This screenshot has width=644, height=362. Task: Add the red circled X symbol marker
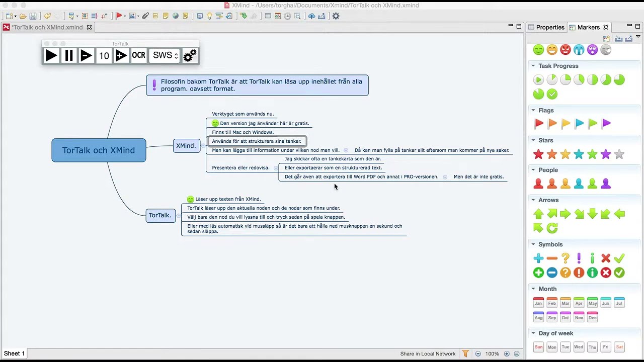[606, 273]
